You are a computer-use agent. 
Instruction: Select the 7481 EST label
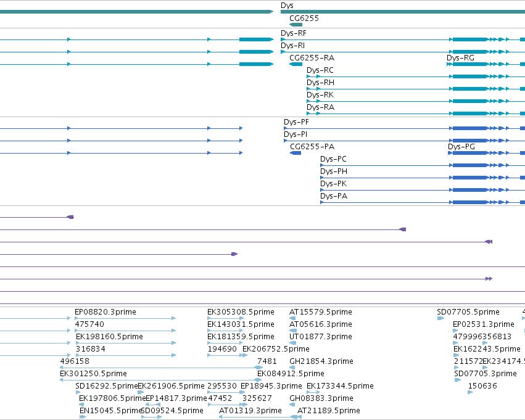[x=267, y=362]
